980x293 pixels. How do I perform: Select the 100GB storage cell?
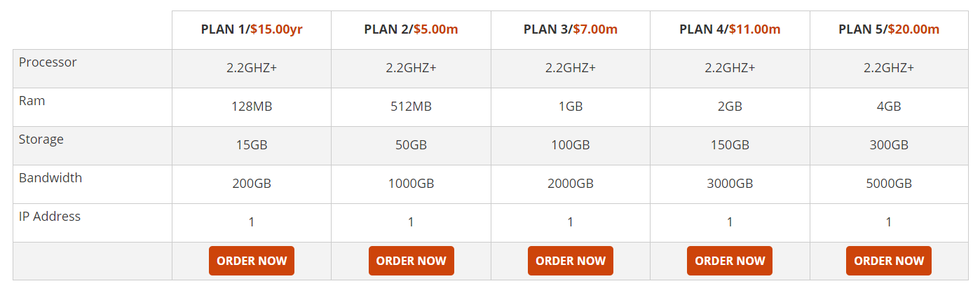tap(571, 146)
